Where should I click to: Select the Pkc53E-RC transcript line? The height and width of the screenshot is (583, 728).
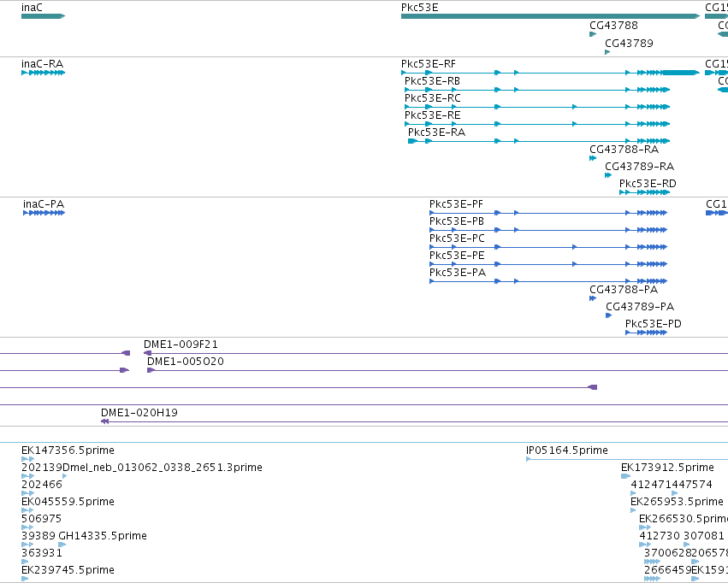point(537,107)
